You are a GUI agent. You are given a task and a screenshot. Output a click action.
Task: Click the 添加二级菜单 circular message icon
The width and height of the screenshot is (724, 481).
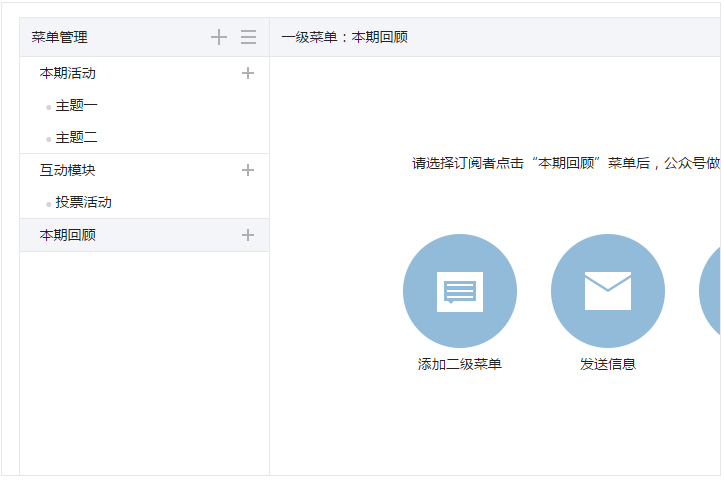460,291
